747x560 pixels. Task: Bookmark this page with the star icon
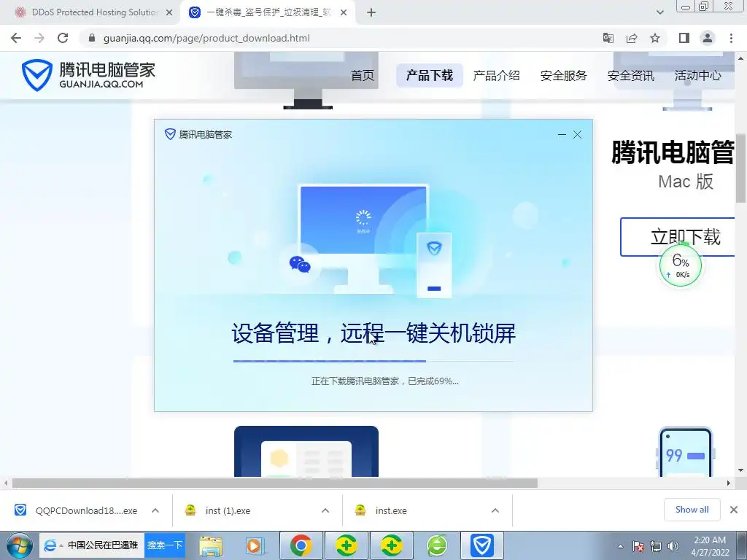tap(655, 38)
